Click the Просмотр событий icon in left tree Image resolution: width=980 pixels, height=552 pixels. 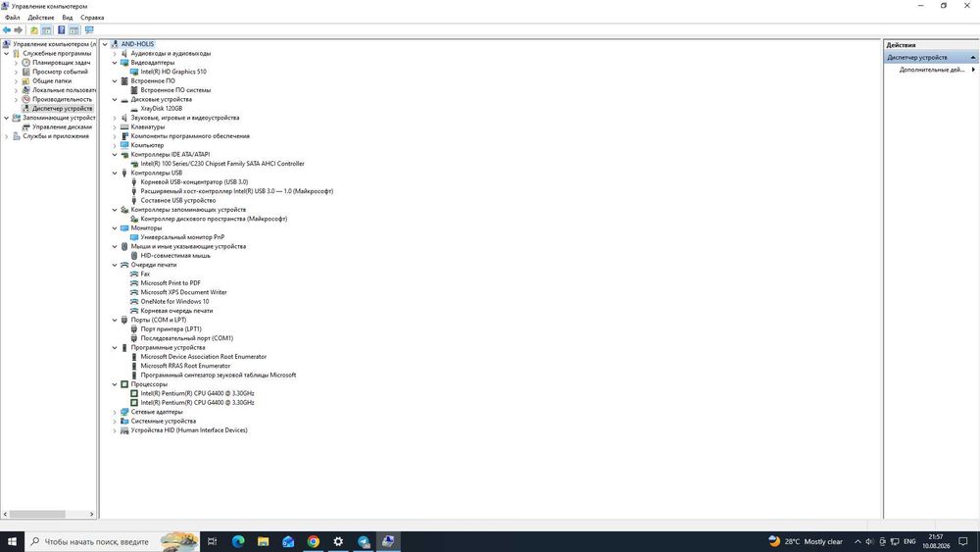(x=25, y=72)
